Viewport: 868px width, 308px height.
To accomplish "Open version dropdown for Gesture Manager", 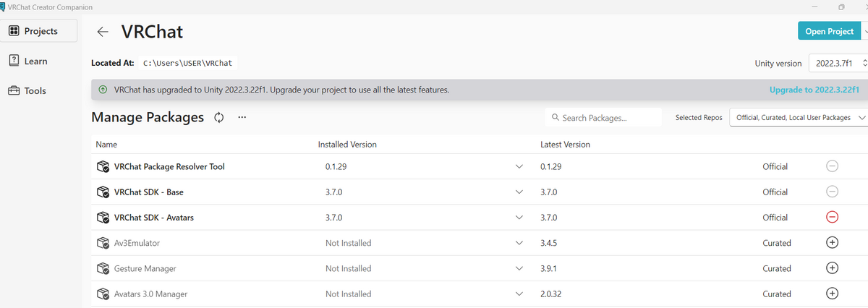I will tap(519, 268).
